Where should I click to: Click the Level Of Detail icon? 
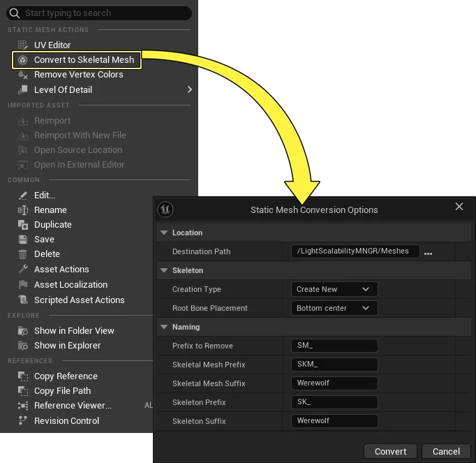coord(23,89)
